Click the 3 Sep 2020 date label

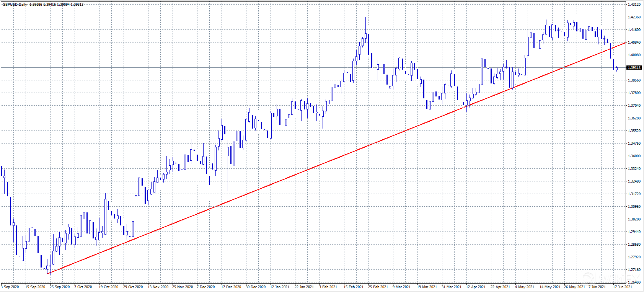[10, 287]
